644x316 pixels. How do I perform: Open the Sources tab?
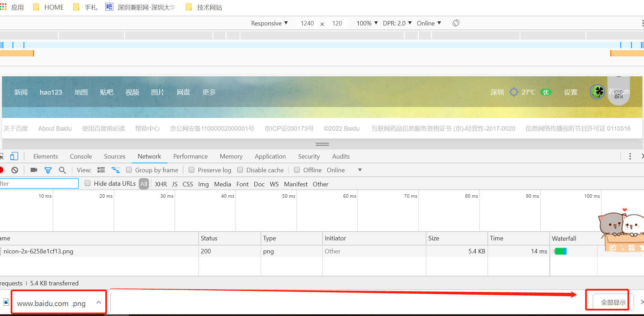[x=115, y=156]
